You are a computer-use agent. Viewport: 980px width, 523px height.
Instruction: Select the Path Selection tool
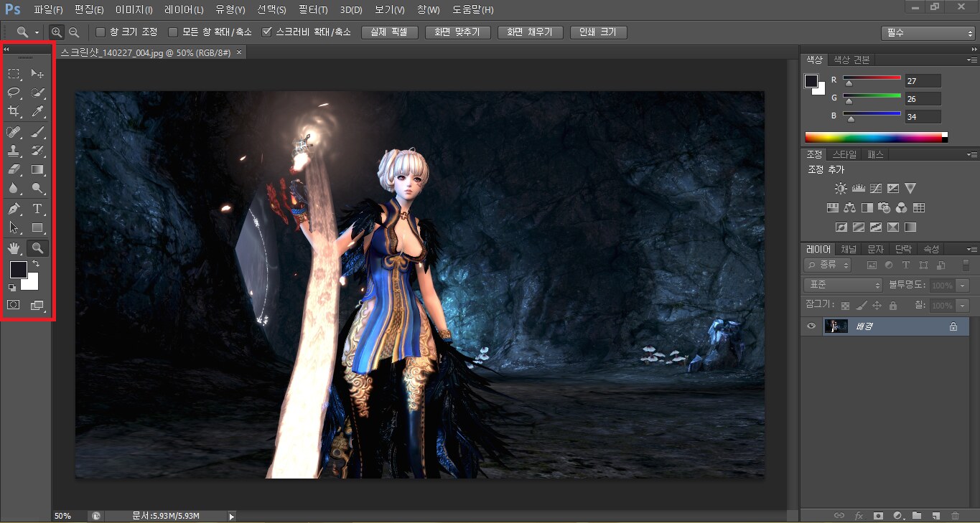pyautogui.click(x=14, y=228)
